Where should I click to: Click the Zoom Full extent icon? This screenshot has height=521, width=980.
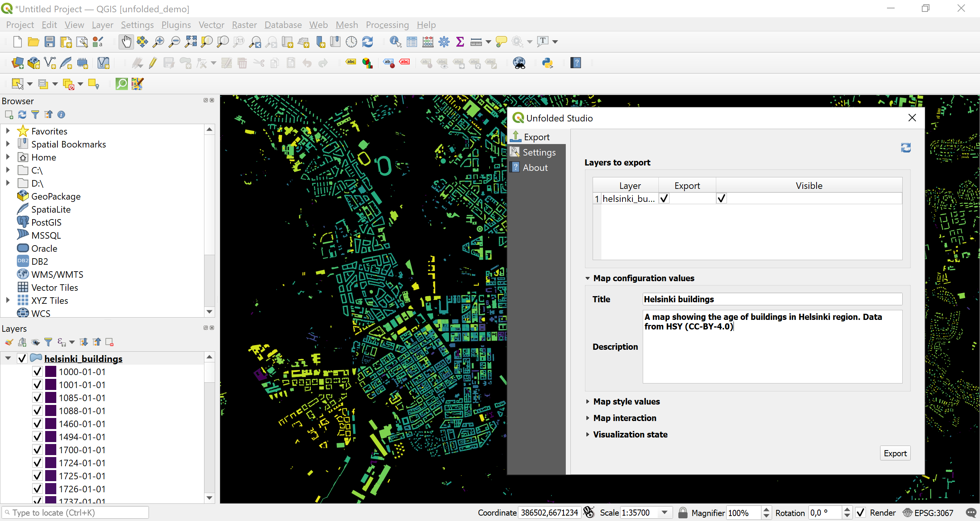(190, 42)
